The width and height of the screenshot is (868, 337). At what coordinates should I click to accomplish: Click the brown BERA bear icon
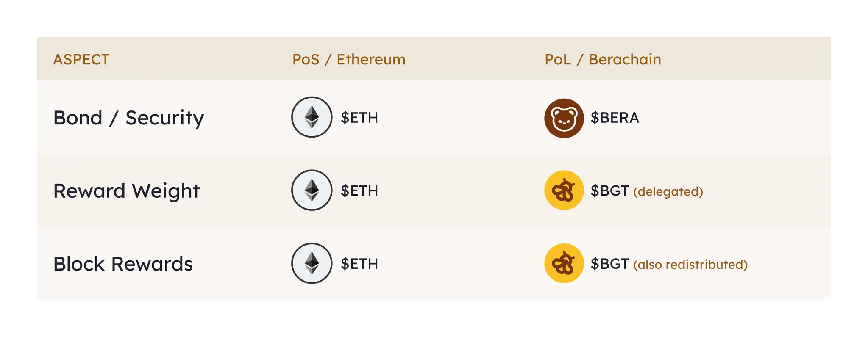(564, 118)
